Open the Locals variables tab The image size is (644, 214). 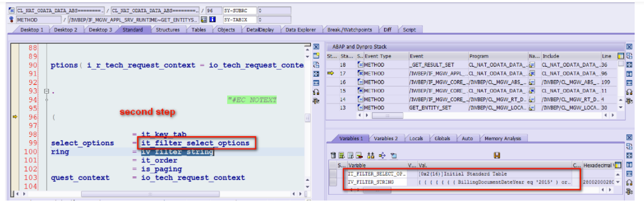coord(416,139)
